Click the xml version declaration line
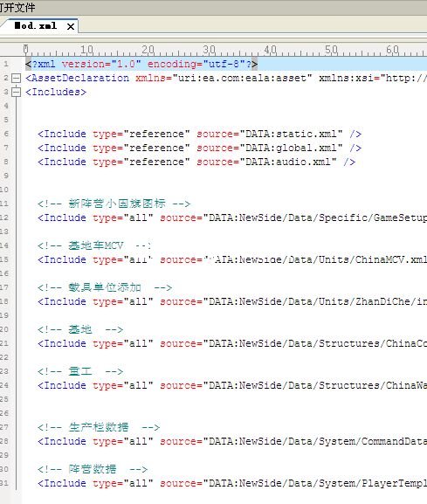 [x=141, y=64]
